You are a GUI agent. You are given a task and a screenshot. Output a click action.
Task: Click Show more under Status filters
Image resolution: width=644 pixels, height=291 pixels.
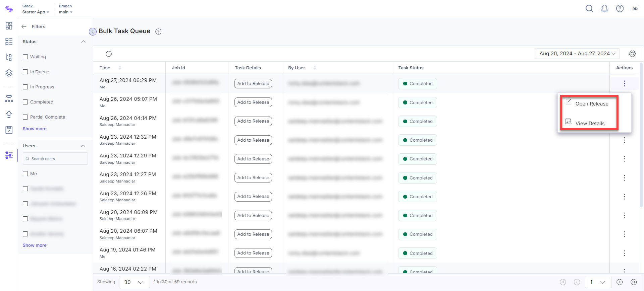click(35, 129)
